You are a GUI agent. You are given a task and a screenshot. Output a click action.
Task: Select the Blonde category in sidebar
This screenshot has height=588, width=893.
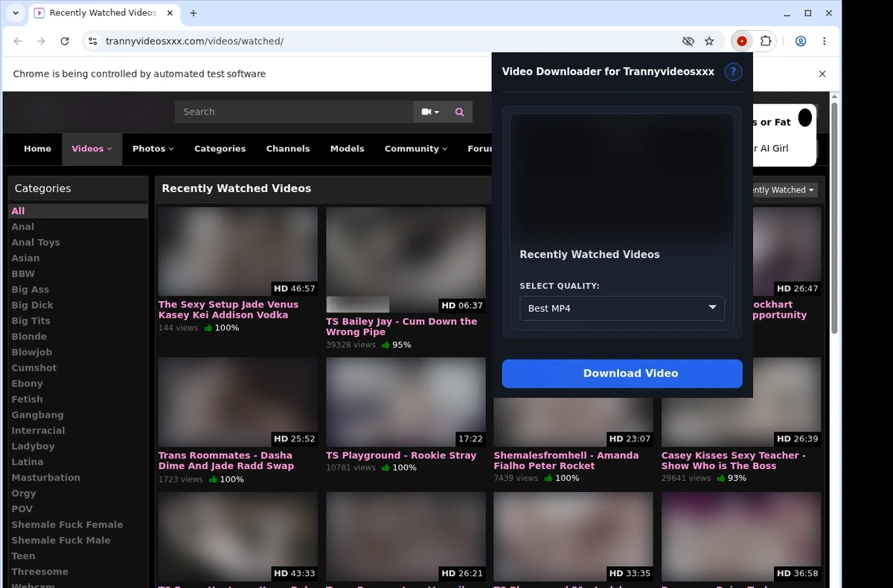tap(29, 336)
